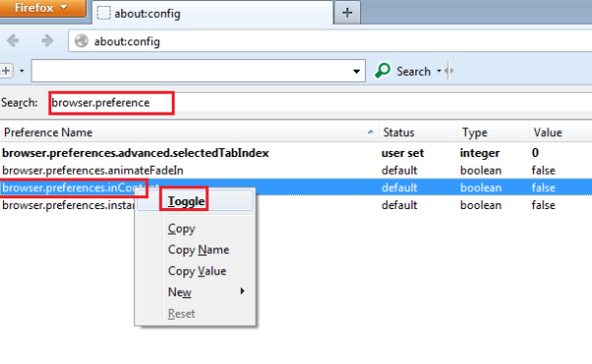Go back with the back arrow
Image resolution: width=592 pixels, height=364 pixels.
point(13,40)
